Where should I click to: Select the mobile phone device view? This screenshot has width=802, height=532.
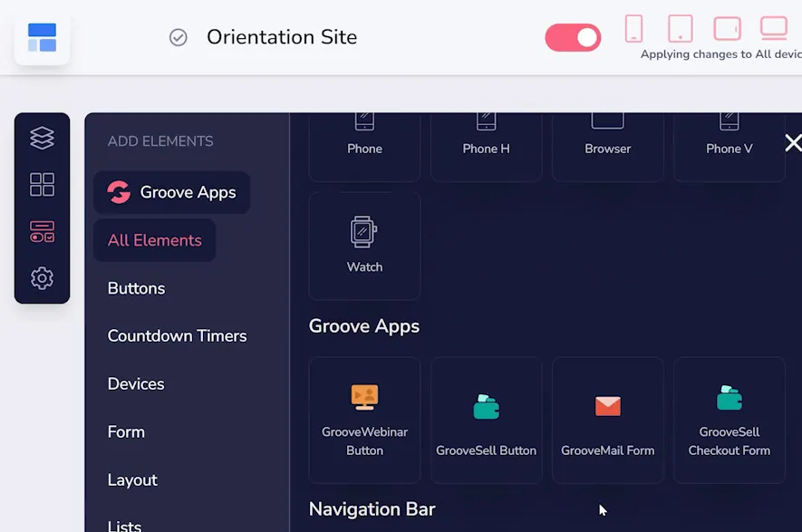coord(633,28)
